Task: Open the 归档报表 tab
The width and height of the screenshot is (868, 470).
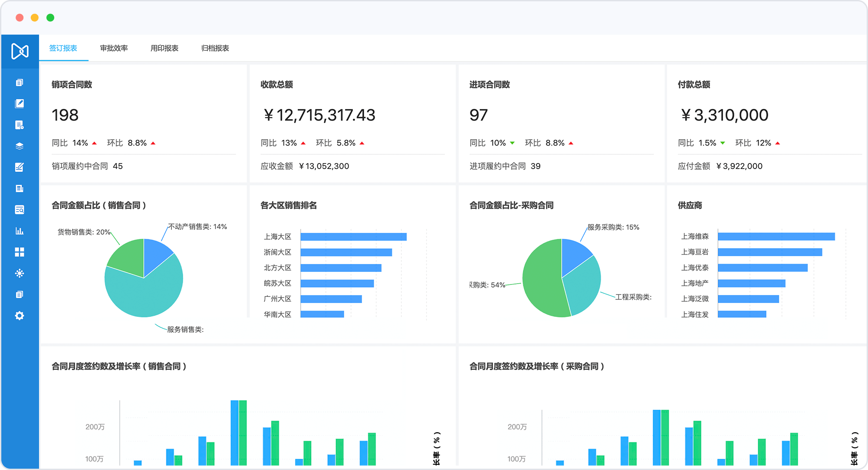Action: coord(215,48)
